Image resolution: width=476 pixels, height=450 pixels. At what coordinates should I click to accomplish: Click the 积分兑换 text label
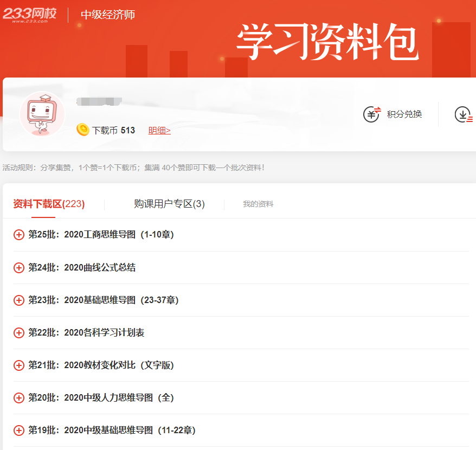pyautogui.click(x=404, y=114)
